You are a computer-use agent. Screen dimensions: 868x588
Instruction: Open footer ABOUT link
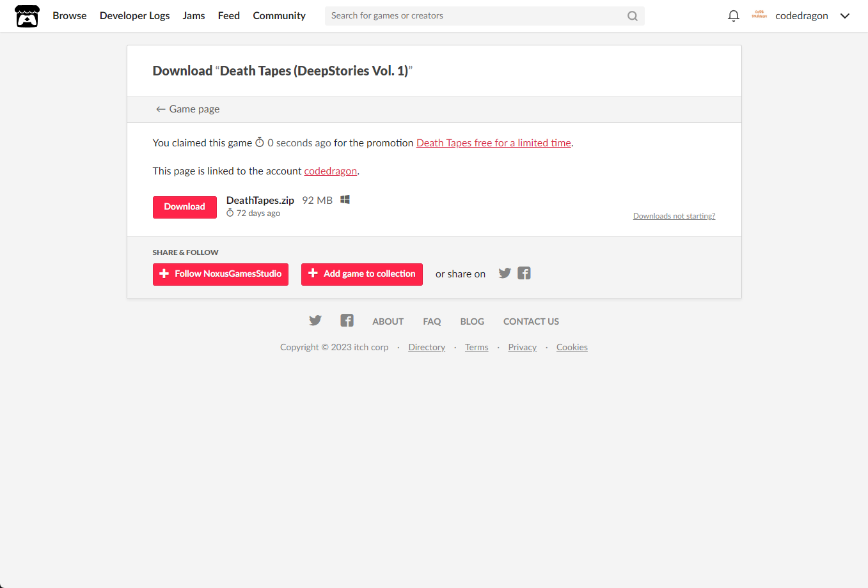(x=388, y=321)
